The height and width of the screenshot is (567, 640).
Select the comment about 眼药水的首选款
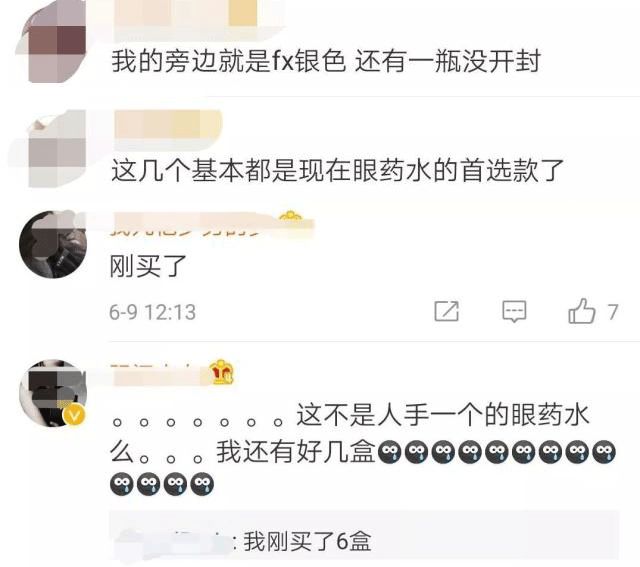(338, 170)
